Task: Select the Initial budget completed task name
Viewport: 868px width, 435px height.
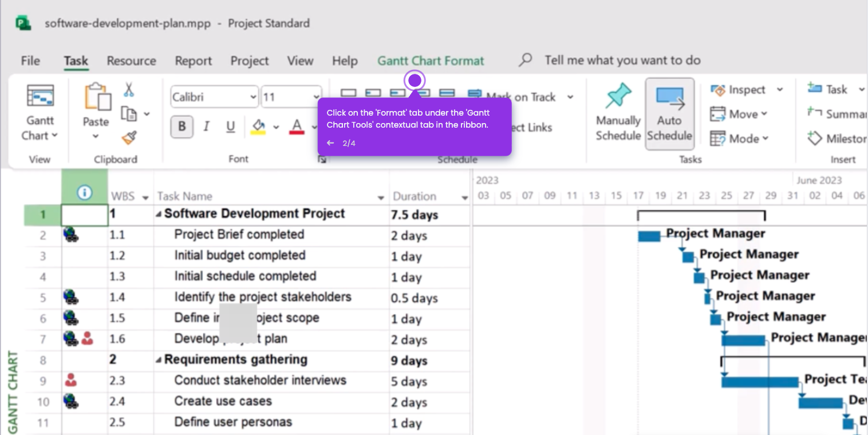Action: (240, 255)
